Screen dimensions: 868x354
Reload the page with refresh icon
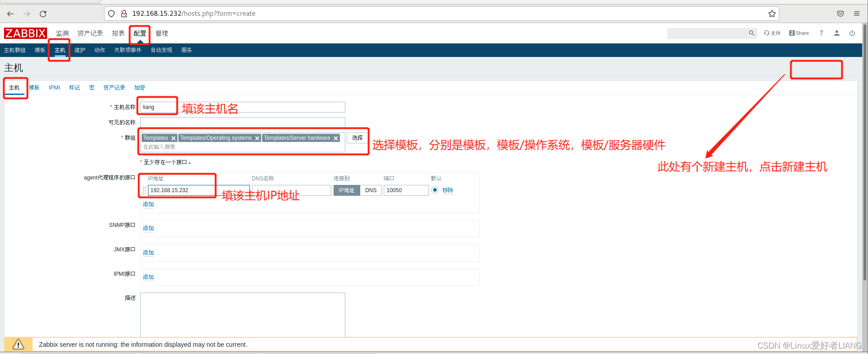click(x=43, y=14)
